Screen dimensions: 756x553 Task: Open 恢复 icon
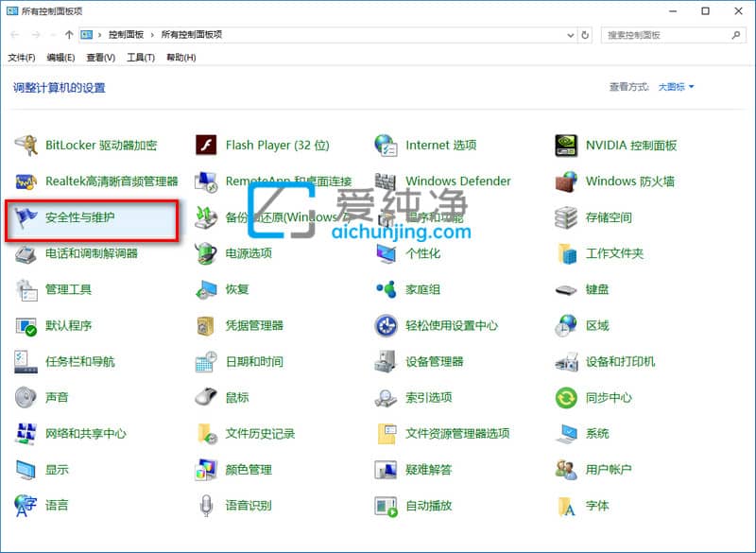206,290
